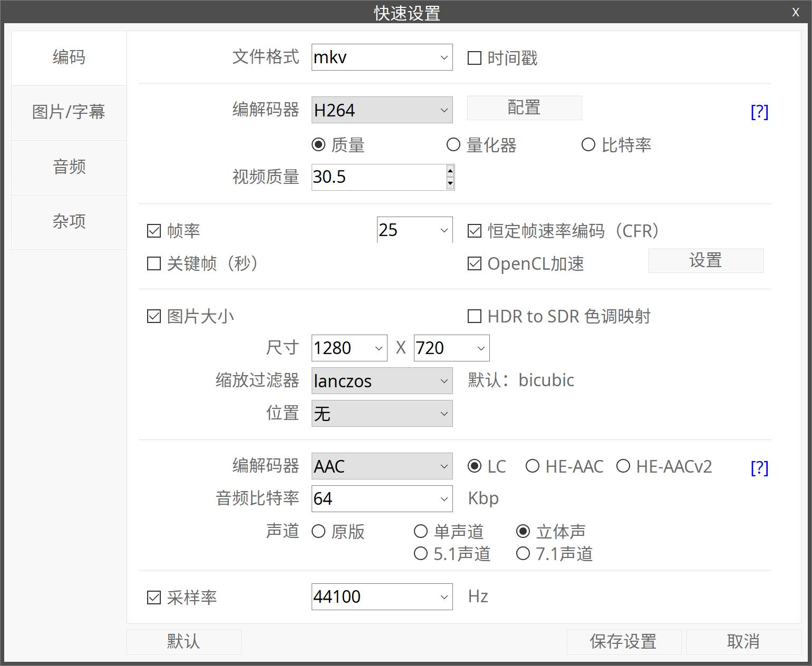The width and height of the screenshot is (812, 666).
Task: Choose the HE-AAC audio profile
Action: point(533,466)
